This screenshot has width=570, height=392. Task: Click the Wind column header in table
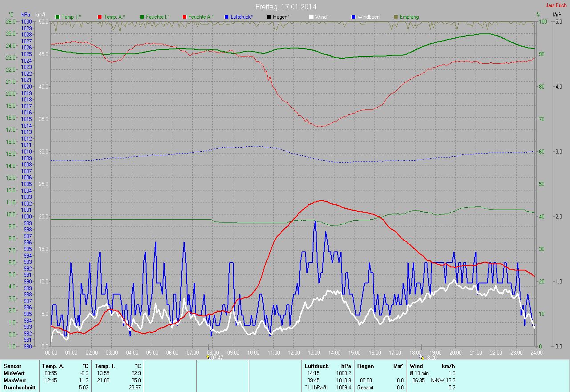[416, 366]
